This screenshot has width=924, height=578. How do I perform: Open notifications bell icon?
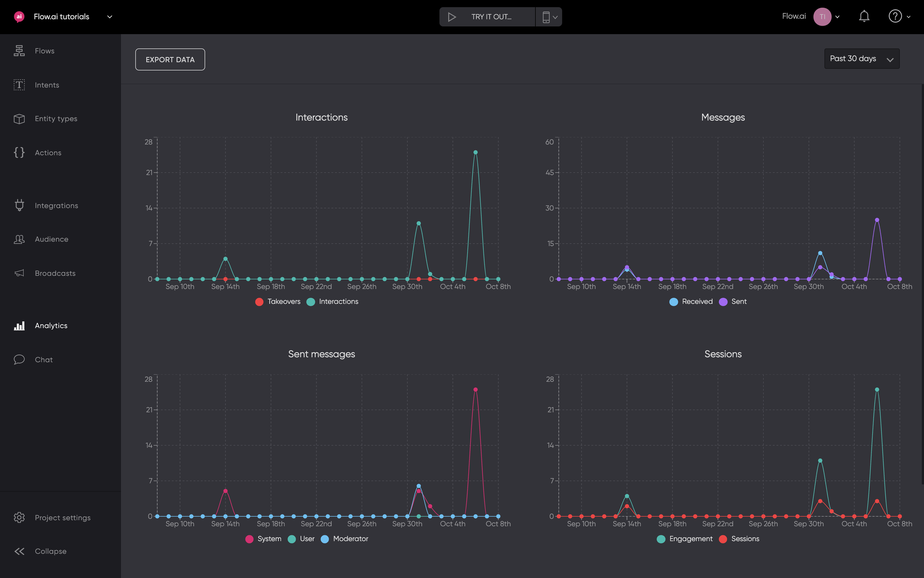(x=864, y=16)
